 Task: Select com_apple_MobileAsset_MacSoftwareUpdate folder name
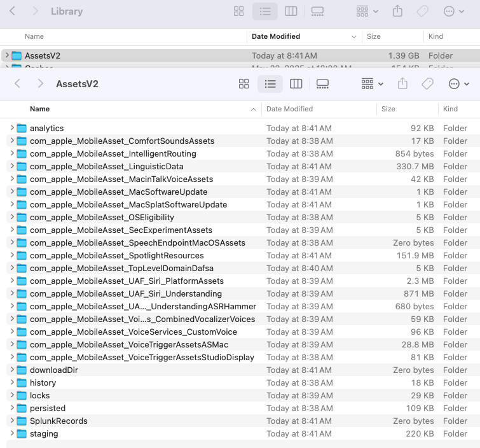click(118, 192)
